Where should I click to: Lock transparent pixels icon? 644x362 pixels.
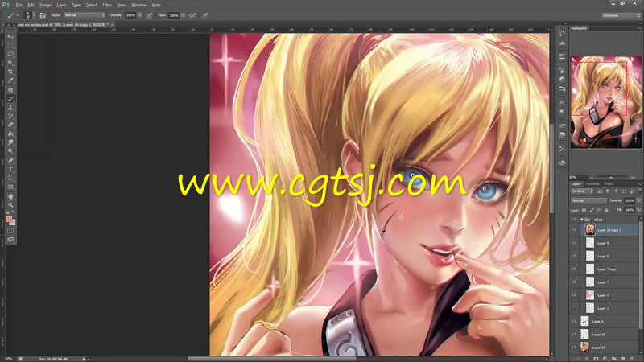(584, 210)
